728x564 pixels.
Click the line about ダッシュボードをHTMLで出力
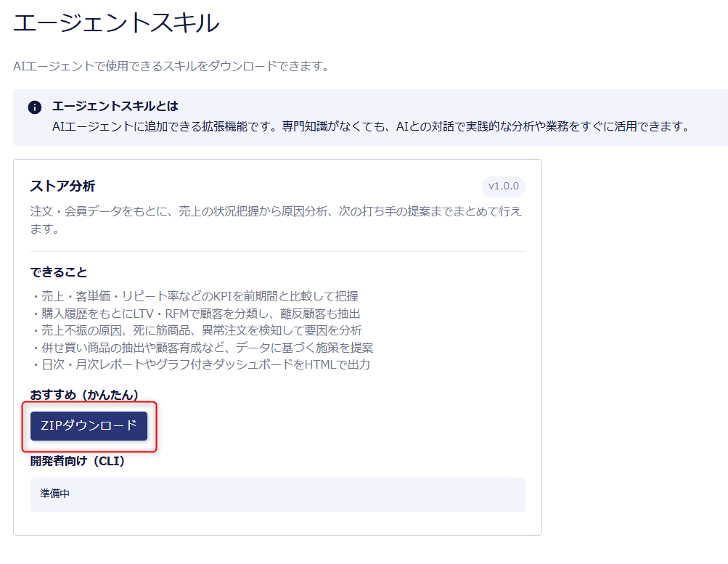(201, 364)
